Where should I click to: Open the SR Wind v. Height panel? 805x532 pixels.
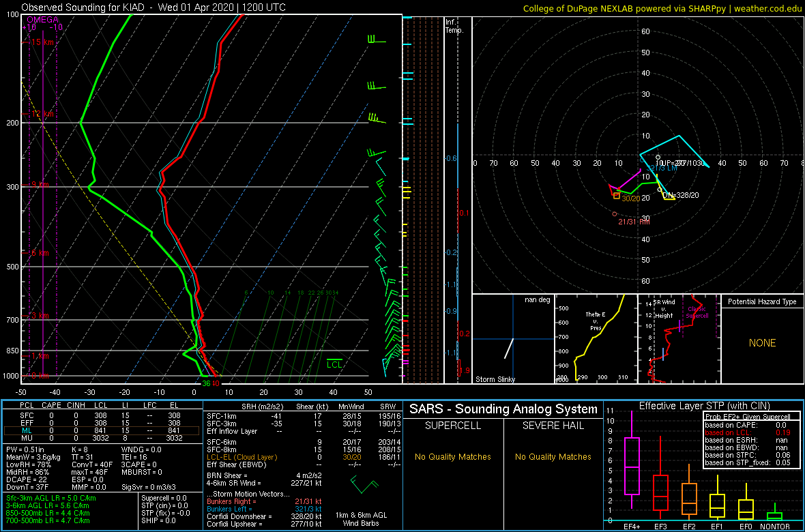pos(679,339)
